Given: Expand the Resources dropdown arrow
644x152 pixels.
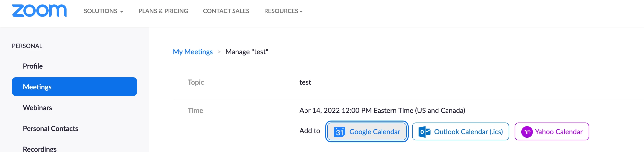Looking at the screenshot, I should (x=301, y=11).
